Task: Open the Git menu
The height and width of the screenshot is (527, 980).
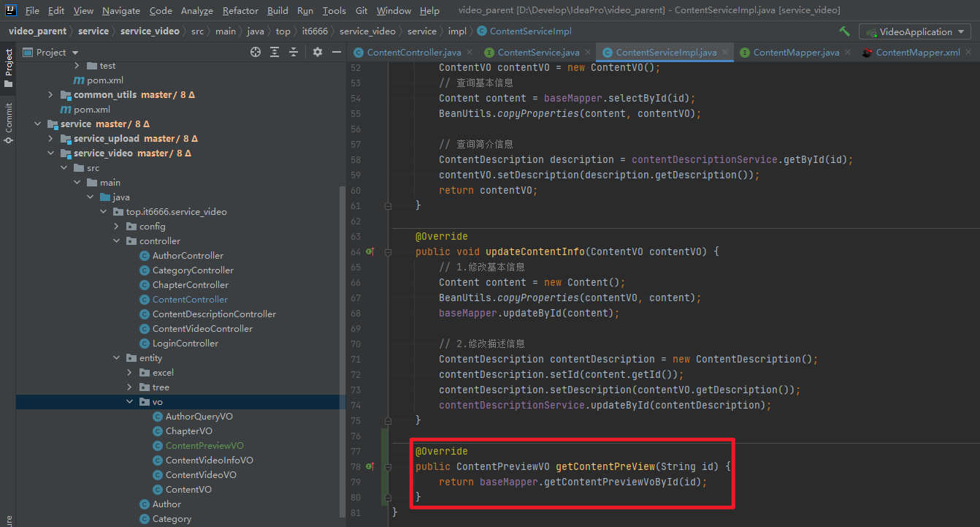Action: (361, 10)
